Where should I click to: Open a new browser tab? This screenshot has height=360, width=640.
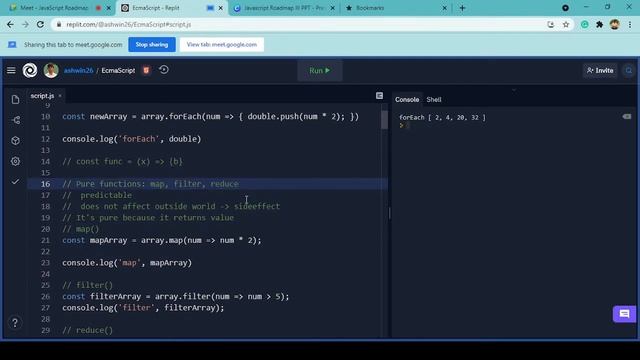pyautogui.click(x=462, y=8)
